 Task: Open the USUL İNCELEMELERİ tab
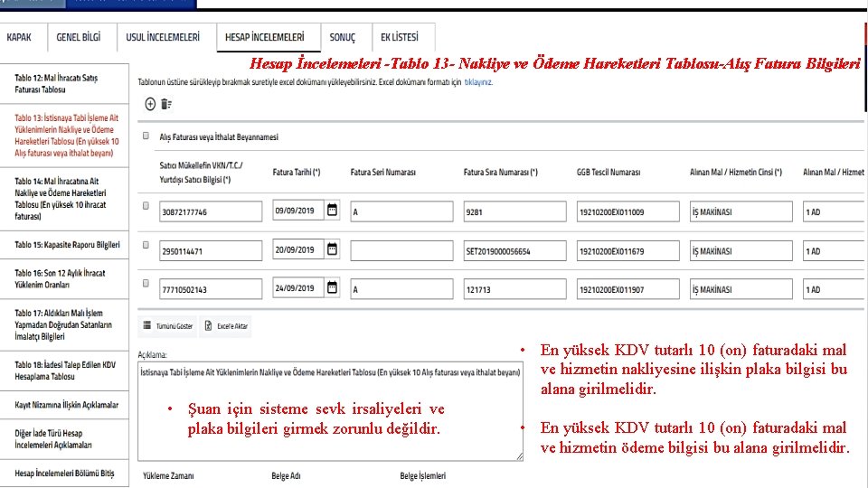pyautogui.click(x=163, y=37)
